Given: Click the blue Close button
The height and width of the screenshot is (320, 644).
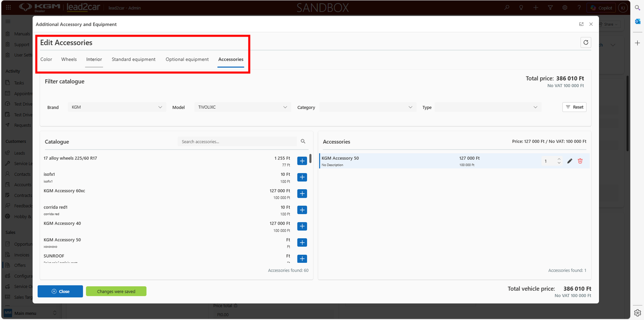Looking at the screenshot, I should tap(60, 291).
